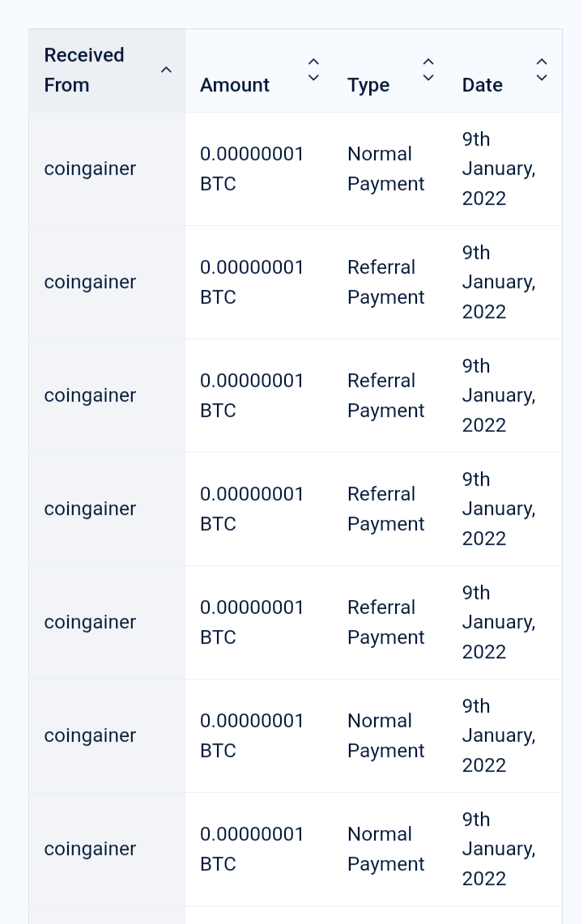The width and height of the screenshot is (583, 924).
Task: Click coingainer in the first row
Action: [90, 168]
